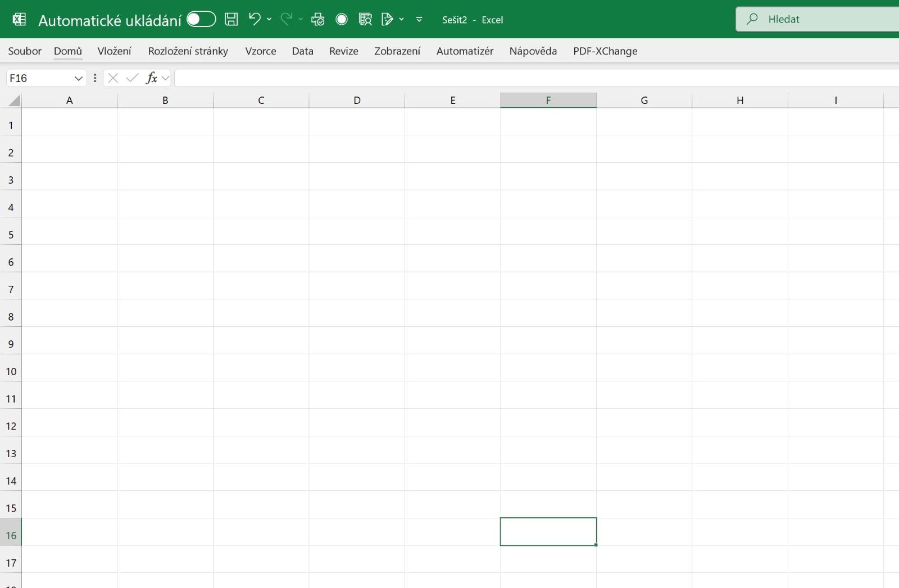Undo the last action
This screenshot has width=899, height=588.
point(255,19)
